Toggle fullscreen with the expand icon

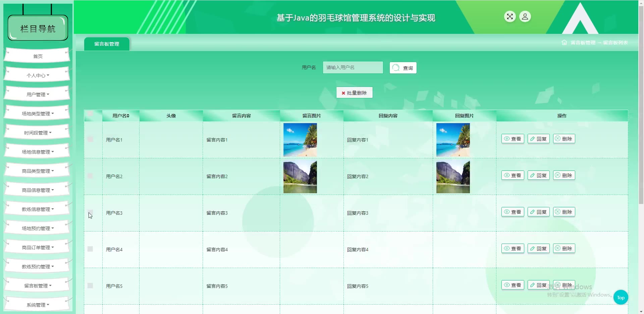(x=510, y=16)
